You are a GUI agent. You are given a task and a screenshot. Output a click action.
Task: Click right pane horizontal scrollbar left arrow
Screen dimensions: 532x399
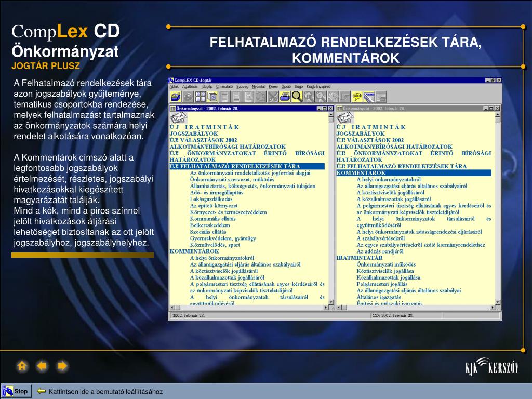click(x=339, y=308)
